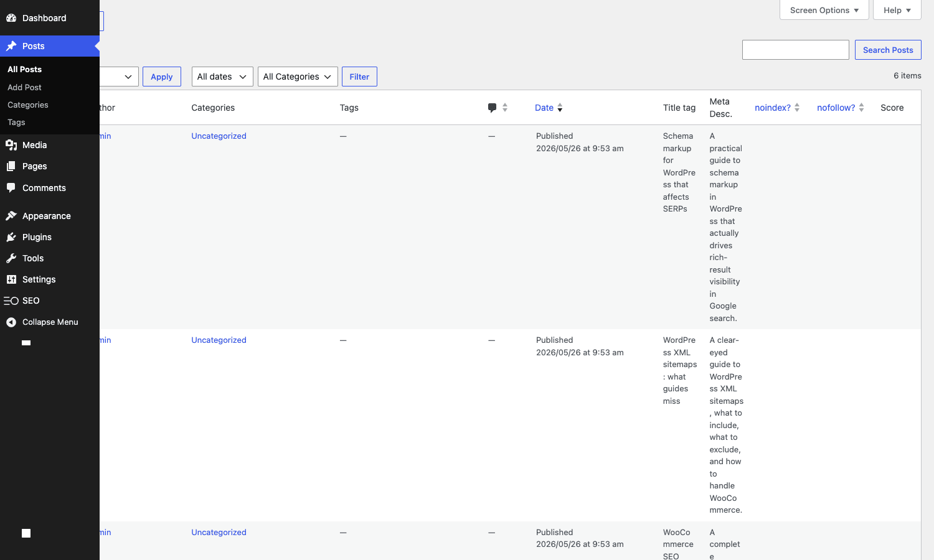This screenshot has height=560, width=934.
Task: Open Comments speech bubble in sidebar
Action: (x=11, y=188)
